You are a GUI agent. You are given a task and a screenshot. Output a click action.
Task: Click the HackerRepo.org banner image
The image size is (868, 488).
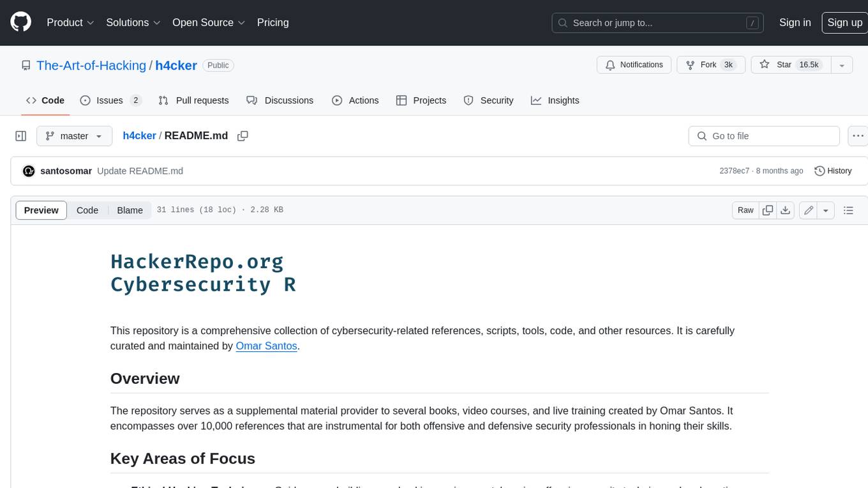pyautogui.click(x=204, y=273)
